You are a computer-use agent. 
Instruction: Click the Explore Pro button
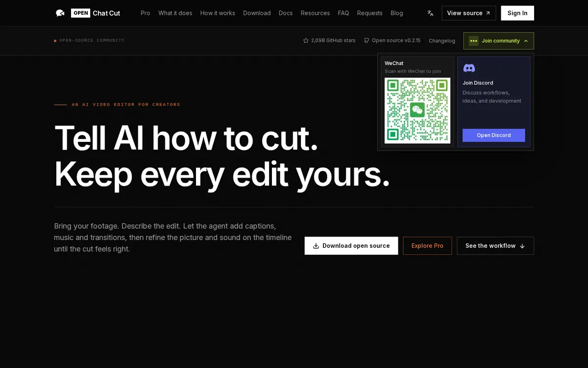(x=427, y=246)
